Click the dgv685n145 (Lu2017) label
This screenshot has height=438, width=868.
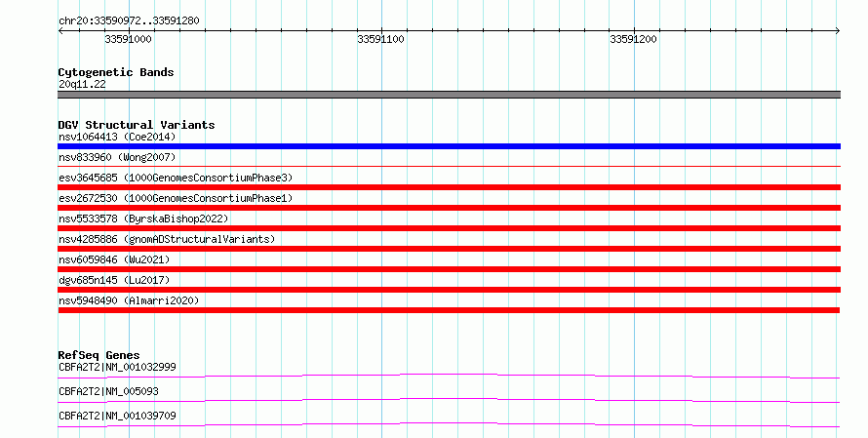114,280
